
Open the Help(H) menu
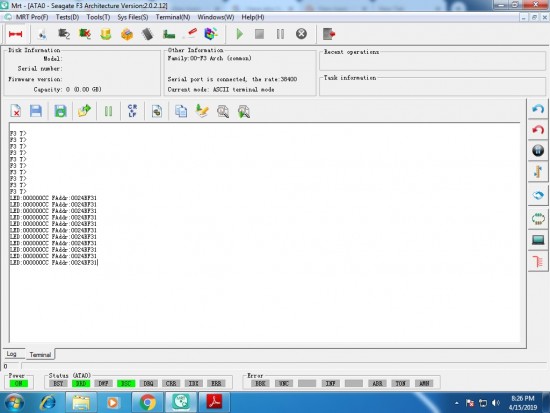[253, 17]
